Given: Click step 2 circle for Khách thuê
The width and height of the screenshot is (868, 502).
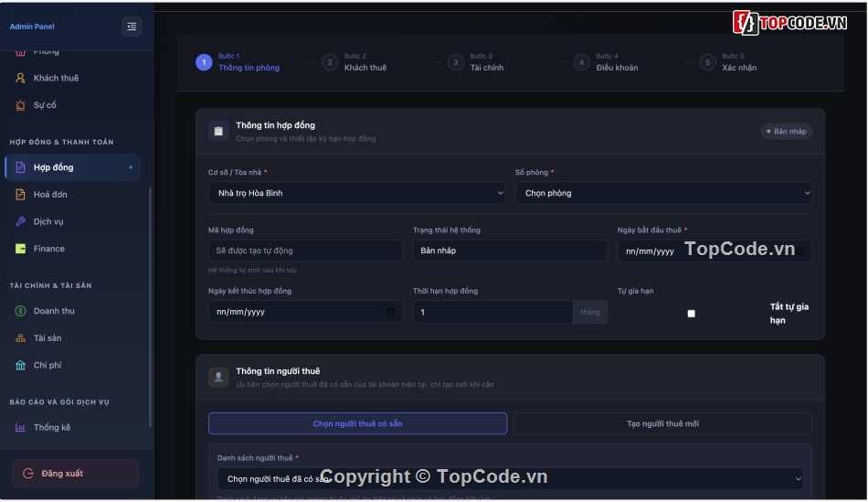Looking at the screenshot, I should pyautogui.click(x=330, y=62).
